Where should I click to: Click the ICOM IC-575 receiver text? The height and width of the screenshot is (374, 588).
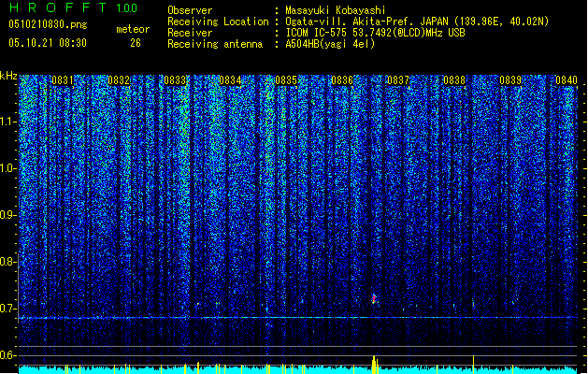[x=376, y=33]
